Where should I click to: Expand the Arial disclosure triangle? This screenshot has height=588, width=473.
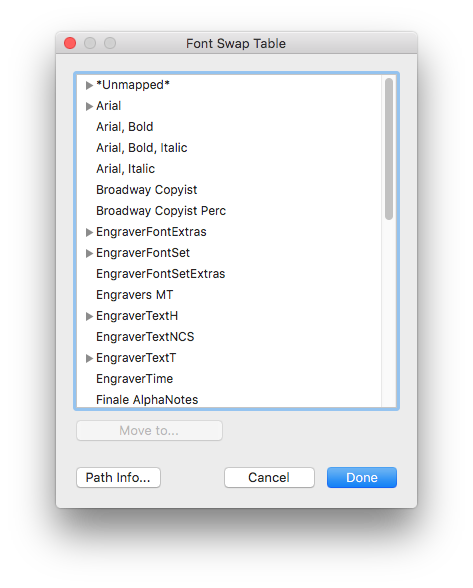pos(89,106)
